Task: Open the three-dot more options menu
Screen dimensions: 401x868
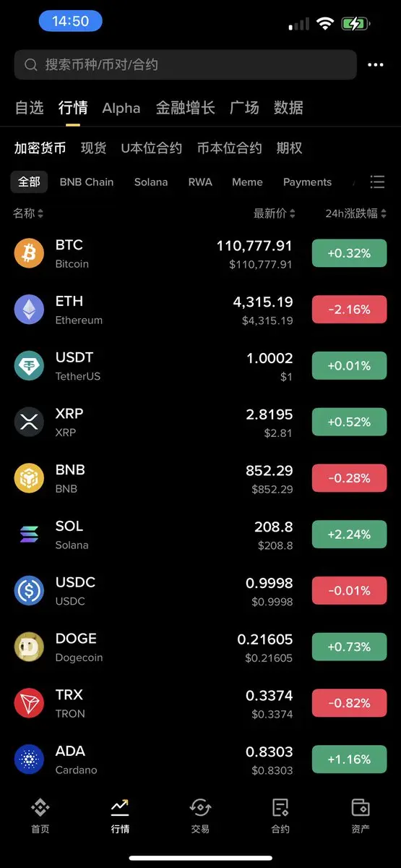Action: [x=375, y=65]
